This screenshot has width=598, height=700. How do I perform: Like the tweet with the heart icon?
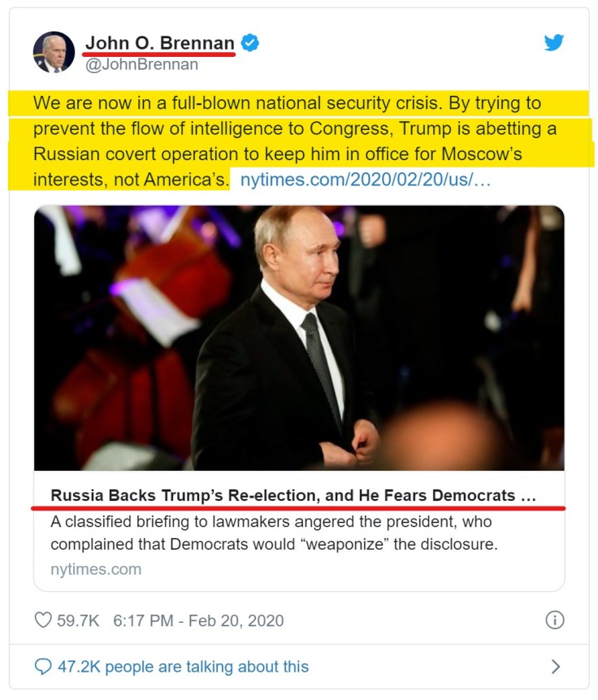tap(43, 620)
